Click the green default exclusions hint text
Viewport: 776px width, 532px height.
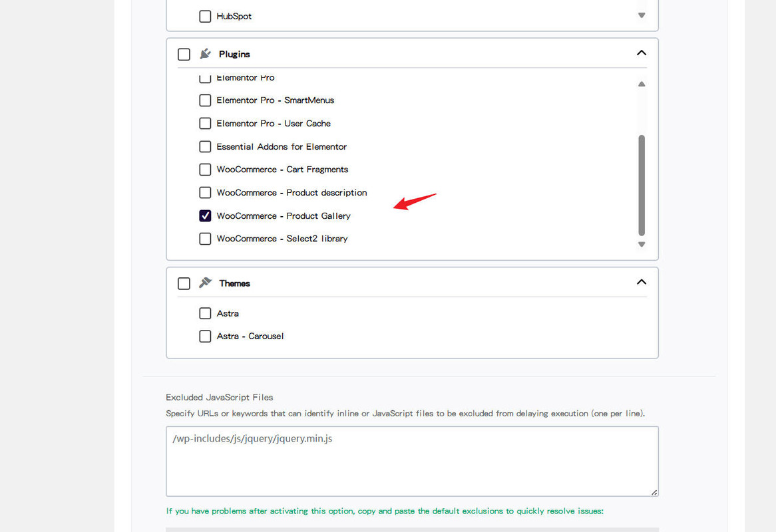385,511
